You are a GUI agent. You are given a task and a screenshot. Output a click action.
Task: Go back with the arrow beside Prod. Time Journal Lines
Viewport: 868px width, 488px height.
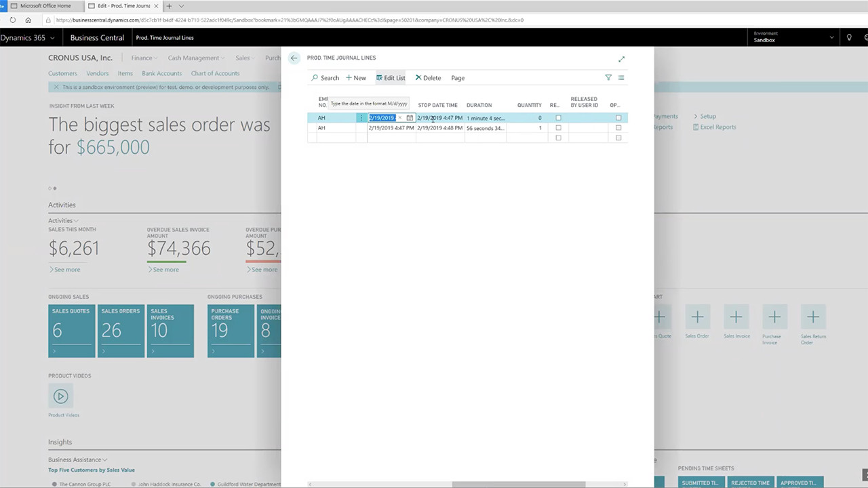(294, 58)
